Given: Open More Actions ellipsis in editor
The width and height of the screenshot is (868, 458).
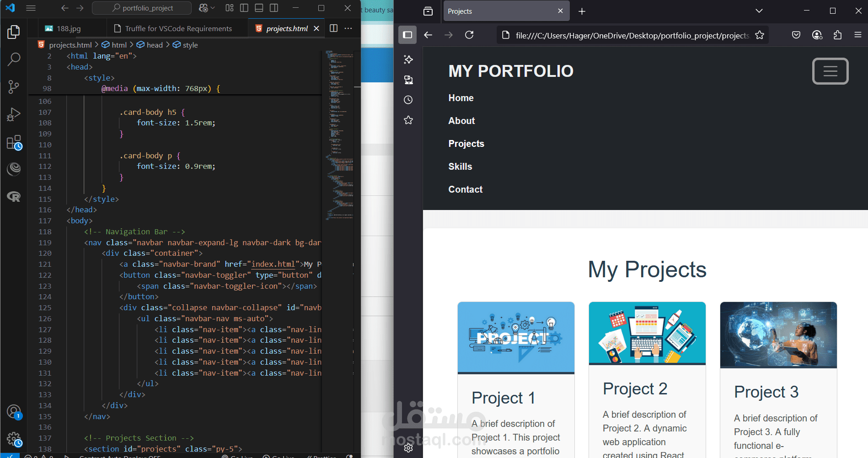Looking at the screenshot, I should 348,28.
